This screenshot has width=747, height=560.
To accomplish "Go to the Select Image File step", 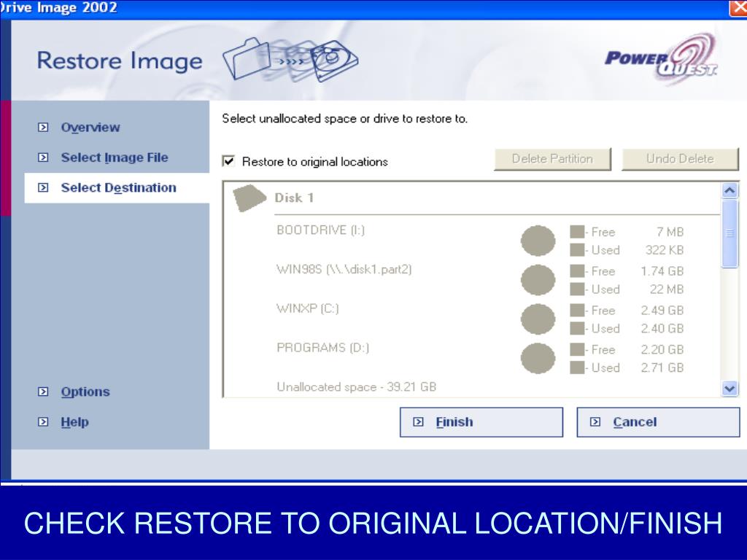I will [115, 157].
